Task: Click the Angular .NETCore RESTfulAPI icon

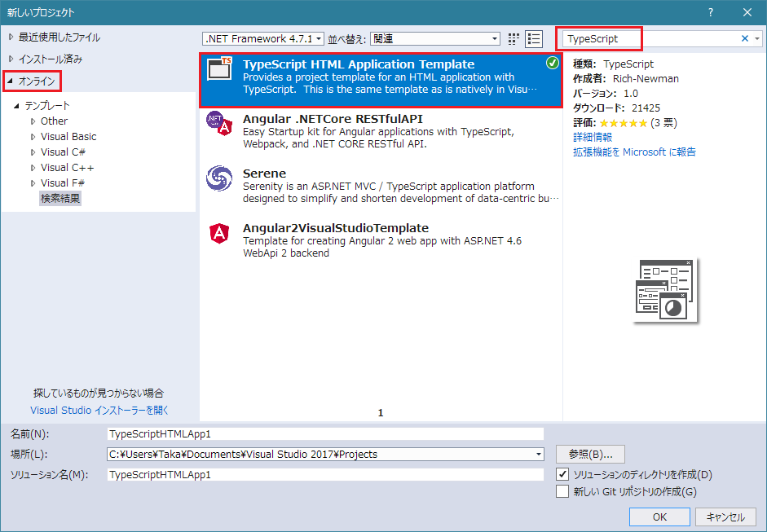Action: pos(219,123)
